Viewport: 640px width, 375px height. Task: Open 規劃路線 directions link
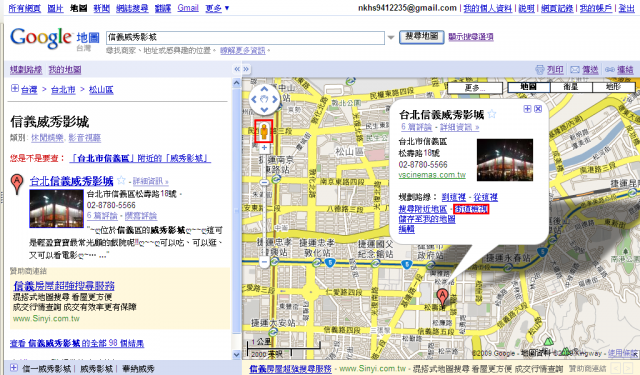pos(26,69)
